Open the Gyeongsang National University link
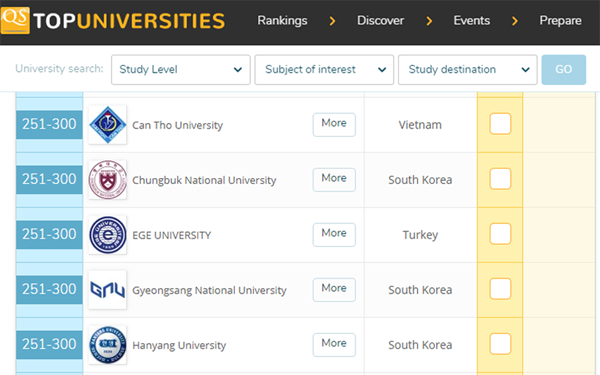Screen dimensions: 600x375 click(x=209, y=290)
